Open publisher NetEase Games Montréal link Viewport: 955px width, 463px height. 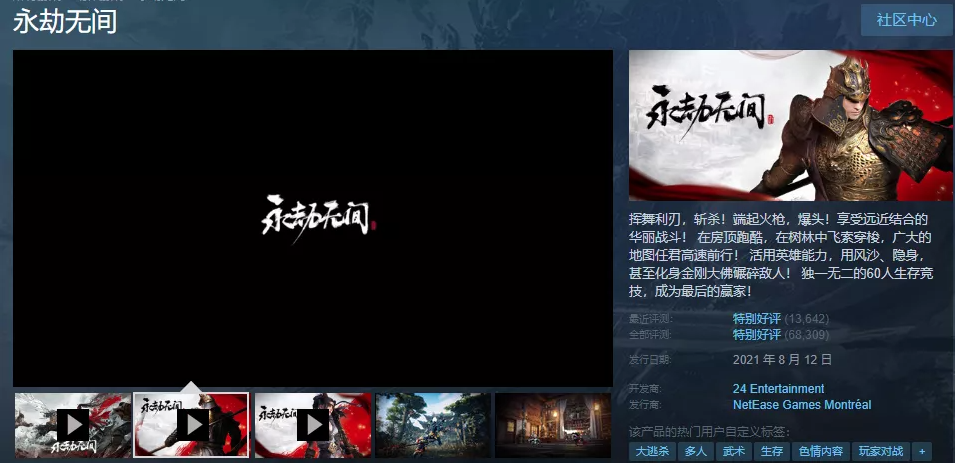click(x=802, y=405)
